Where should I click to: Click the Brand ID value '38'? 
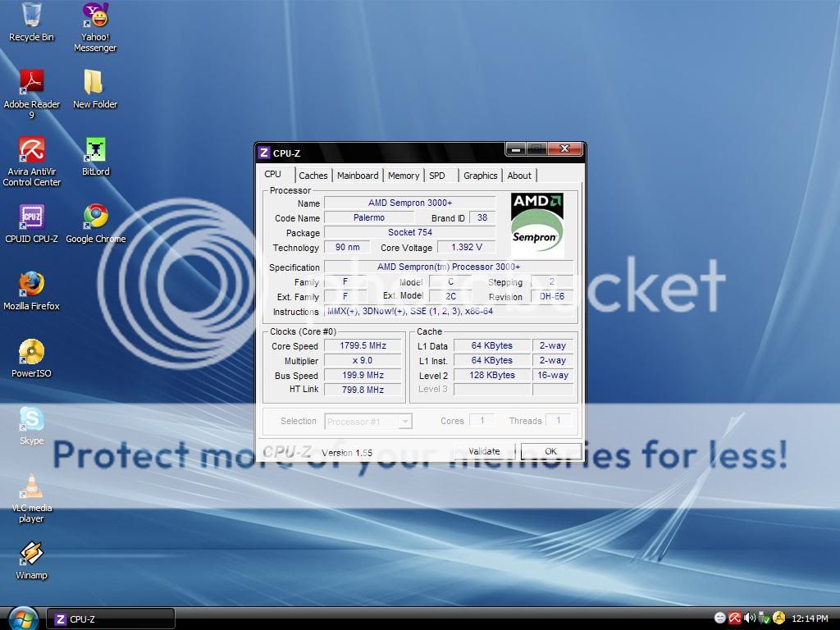[482, 217]
